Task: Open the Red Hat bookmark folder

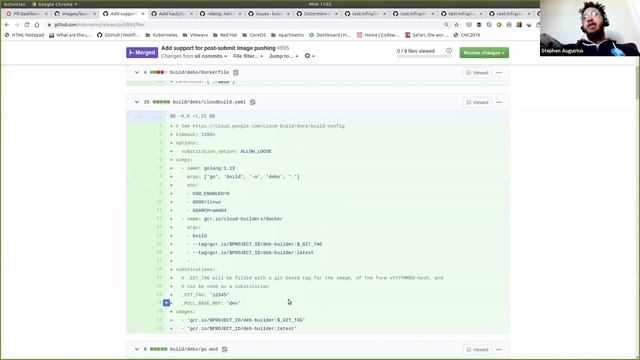Action: [225, 35]
